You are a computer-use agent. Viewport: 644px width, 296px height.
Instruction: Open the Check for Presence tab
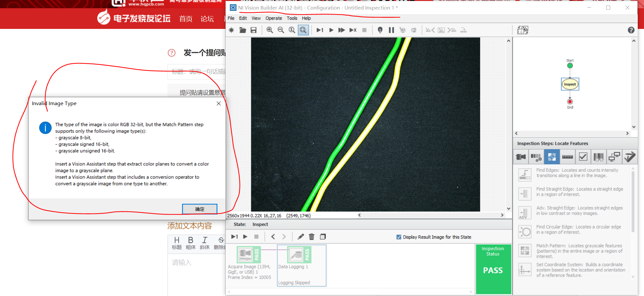(x=583, y=157)
